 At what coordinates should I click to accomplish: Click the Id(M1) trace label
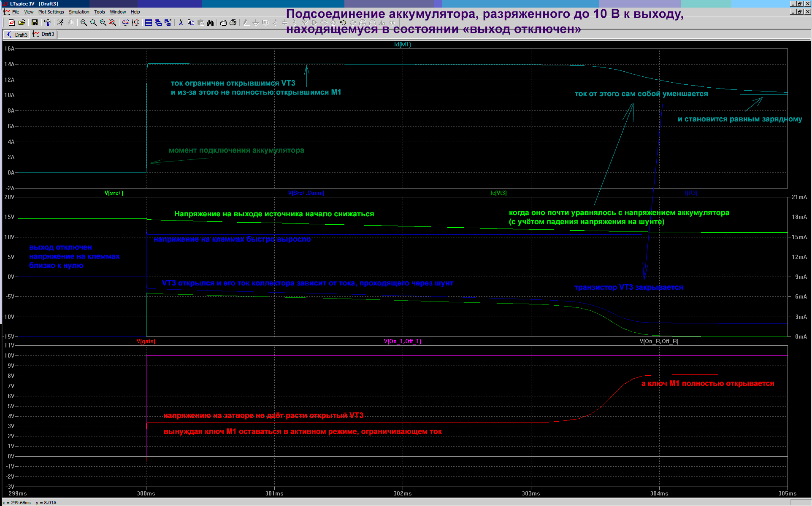403,44
